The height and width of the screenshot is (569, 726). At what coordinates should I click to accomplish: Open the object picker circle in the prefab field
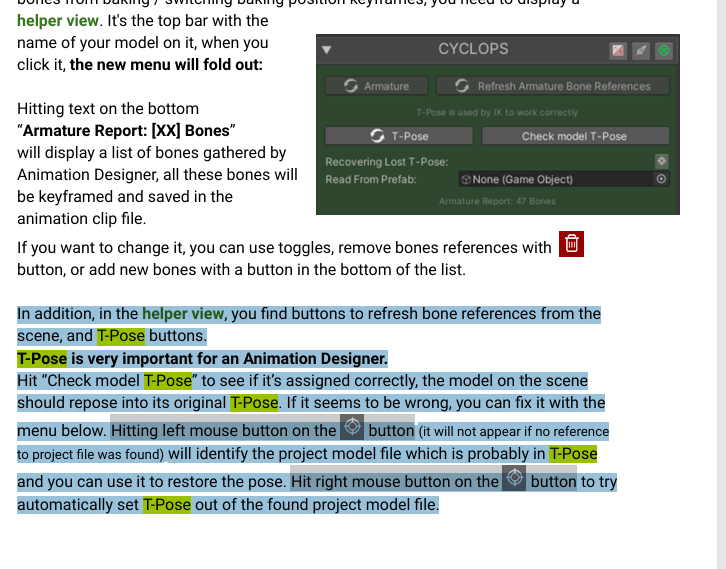pyautogui.click(x=661, y=179)
